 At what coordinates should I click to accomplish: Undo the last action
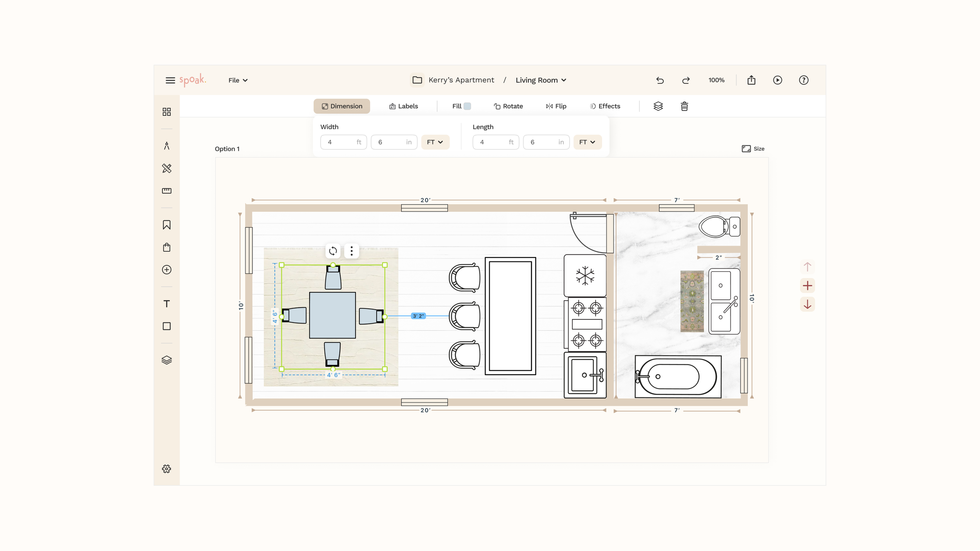(660, 80)
